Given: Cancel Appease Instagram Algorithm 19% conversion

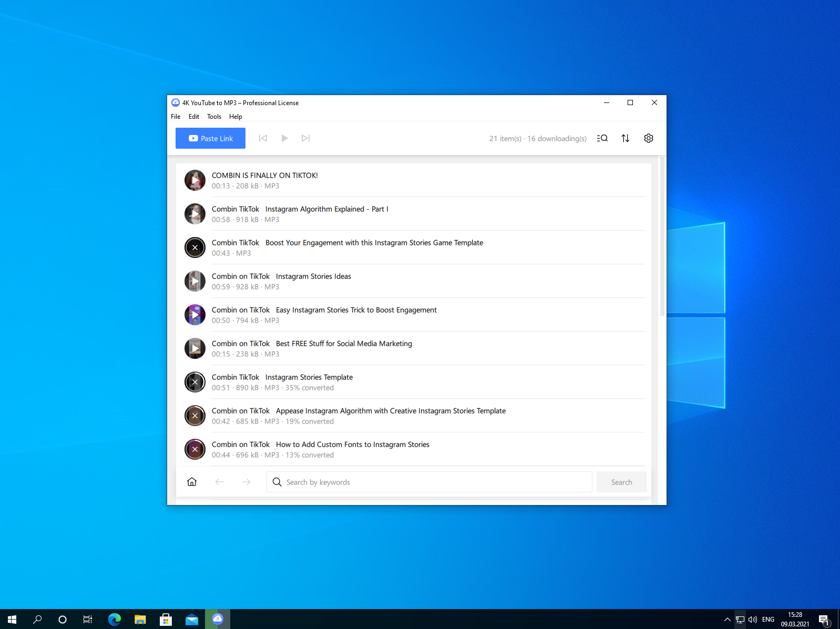Looking at the screenshot, I should [195, 416].
